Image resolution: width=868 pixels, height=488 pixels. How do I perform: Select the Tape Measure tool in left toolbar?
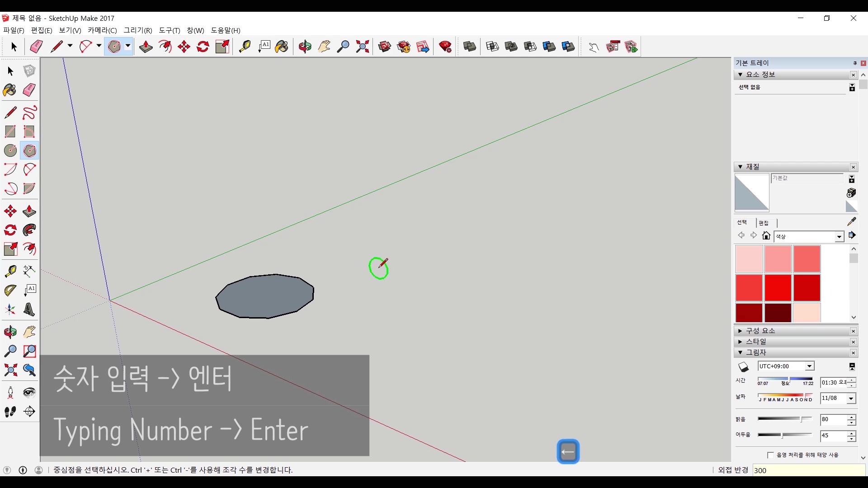pos(10,271)
